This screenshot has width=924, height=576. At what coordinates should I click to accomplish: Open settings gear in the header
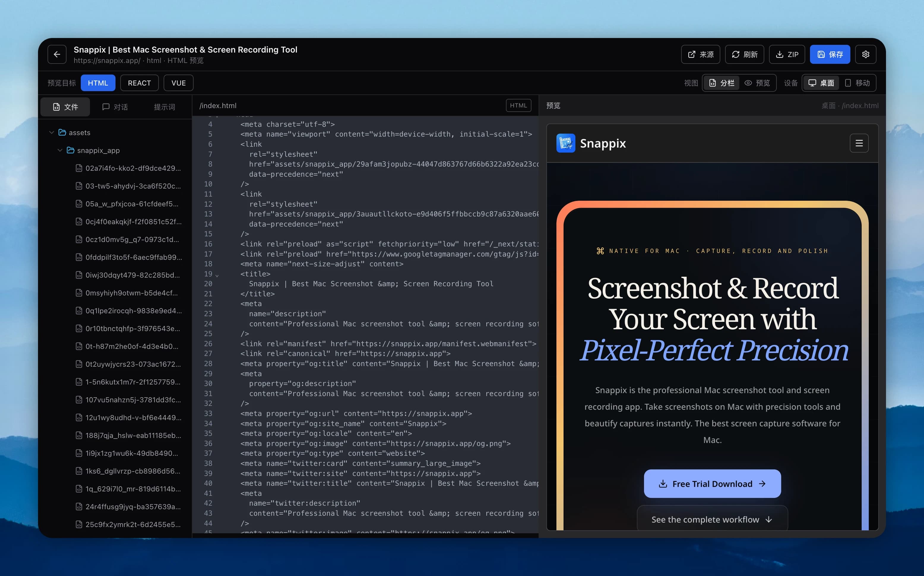[x=865, y=54]
